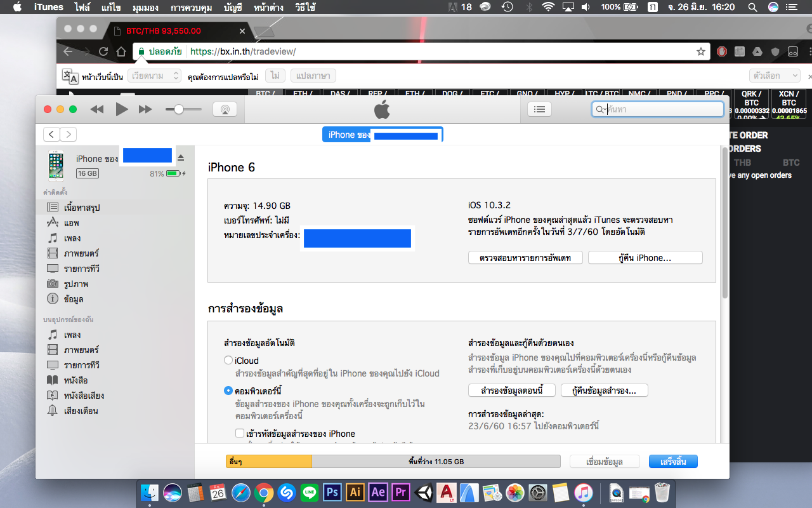Open Unity from the Dock
812x508 pixels.
(x=424, y=492)
